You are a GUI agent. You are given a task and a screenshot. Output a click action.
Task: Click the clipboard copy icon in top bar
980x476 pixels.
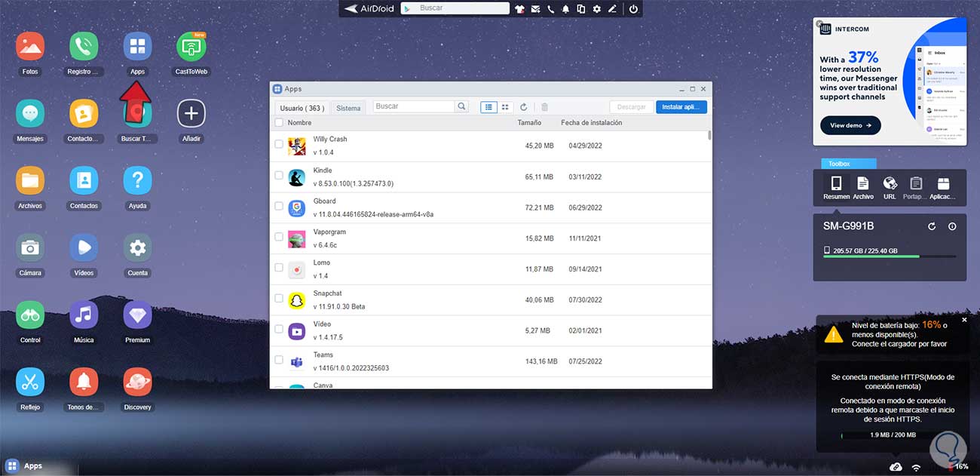point(581,9)
